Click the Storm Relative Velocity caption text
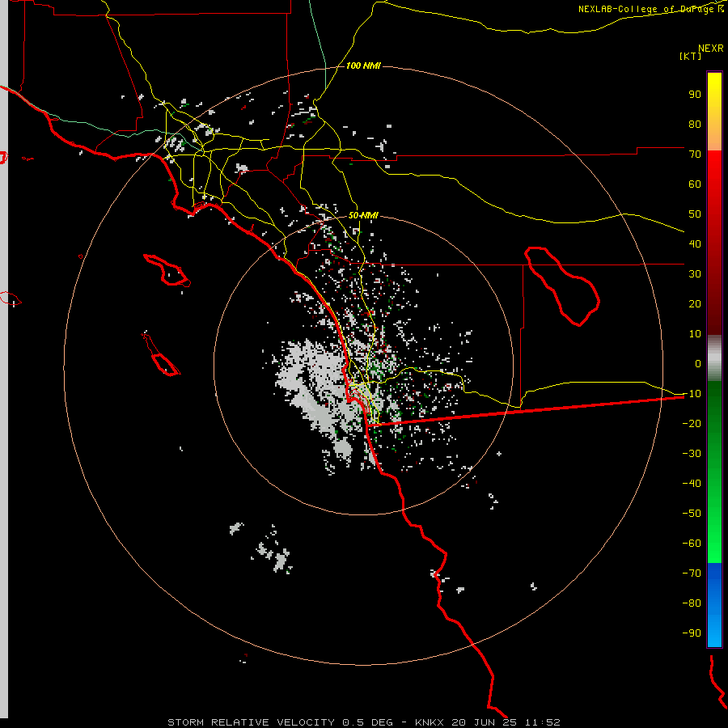Screen dimensions: 728x728 tap(363, 722)
